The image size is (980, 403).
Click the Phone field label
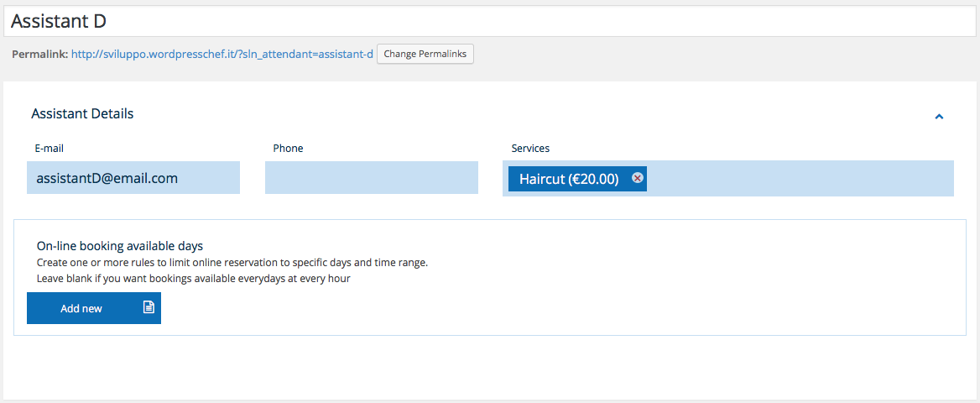pos(288,148)
